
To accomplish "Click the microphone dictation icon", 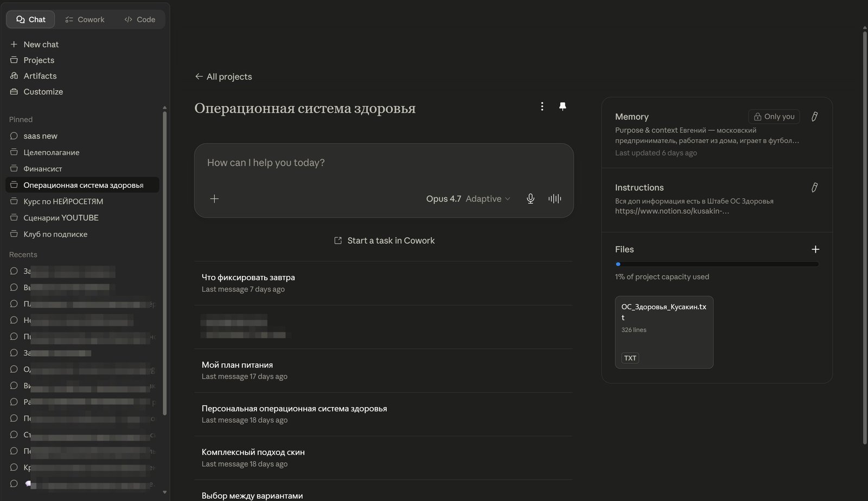I will pos(531,199).
